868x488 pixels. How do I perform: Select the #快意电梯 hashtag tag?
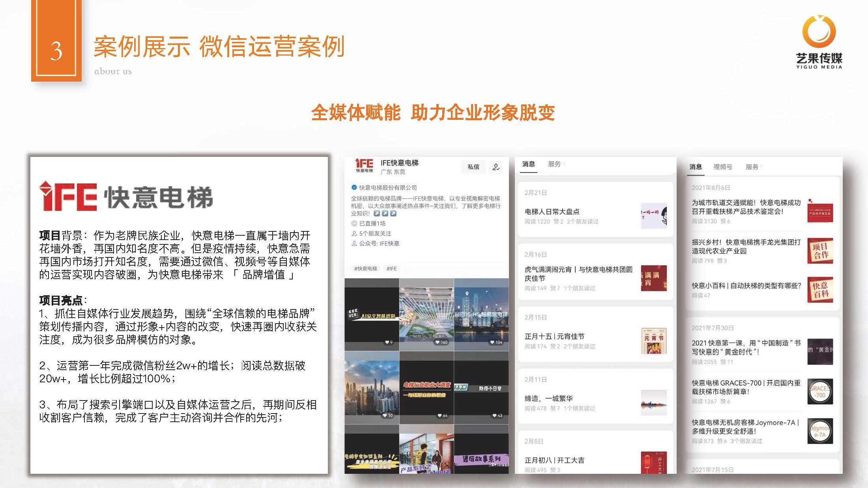365,268
